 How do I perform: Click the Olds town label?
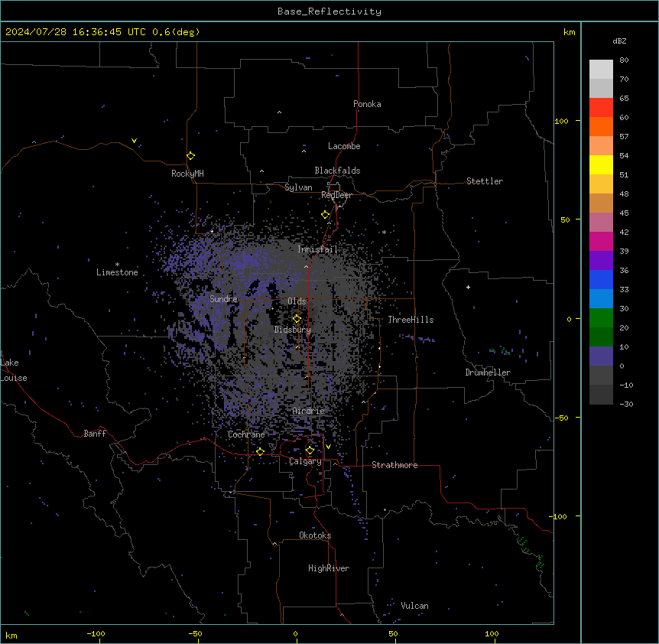(297, 301)
